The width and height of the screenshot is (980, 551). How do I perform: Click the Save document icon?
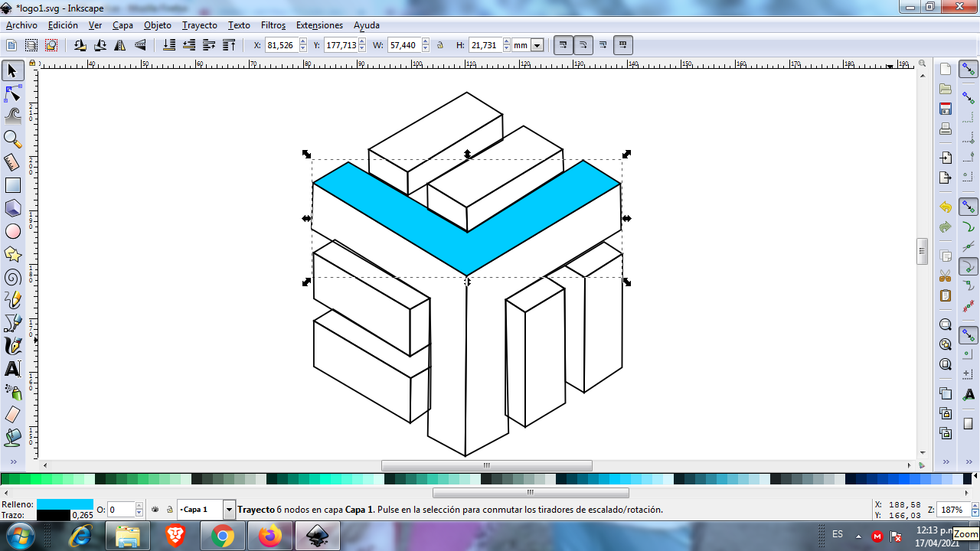946,108
